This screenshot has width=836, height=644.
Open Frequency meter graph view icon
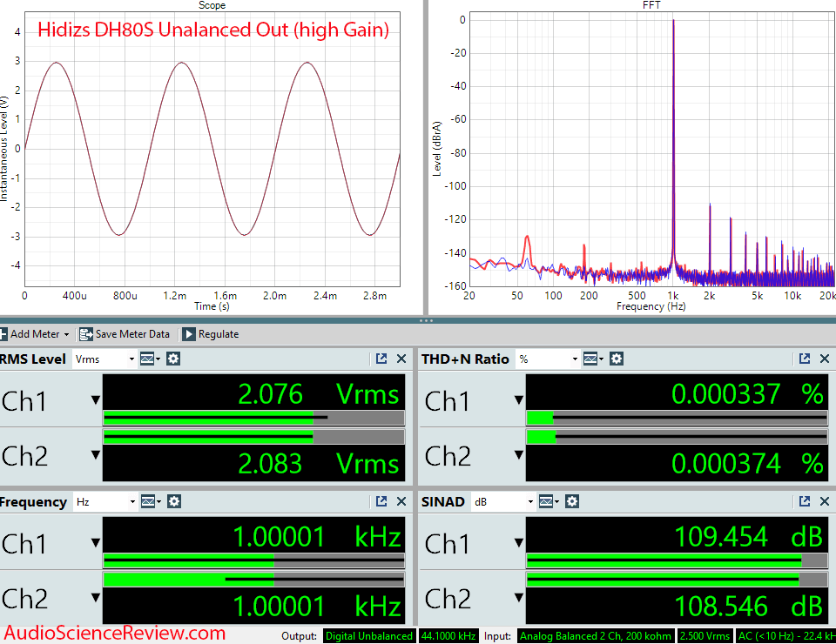tap(151, 502)
